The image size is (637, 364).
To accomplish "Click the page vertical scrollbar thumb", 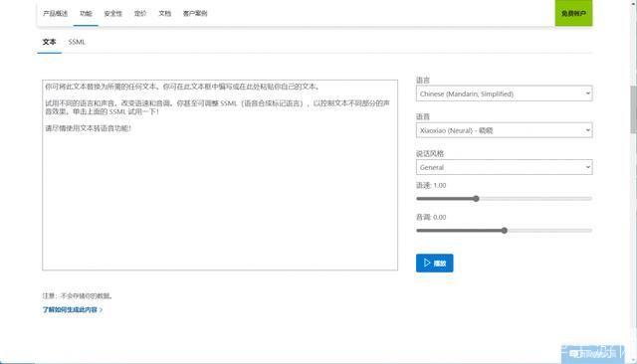I will point(633,109).
